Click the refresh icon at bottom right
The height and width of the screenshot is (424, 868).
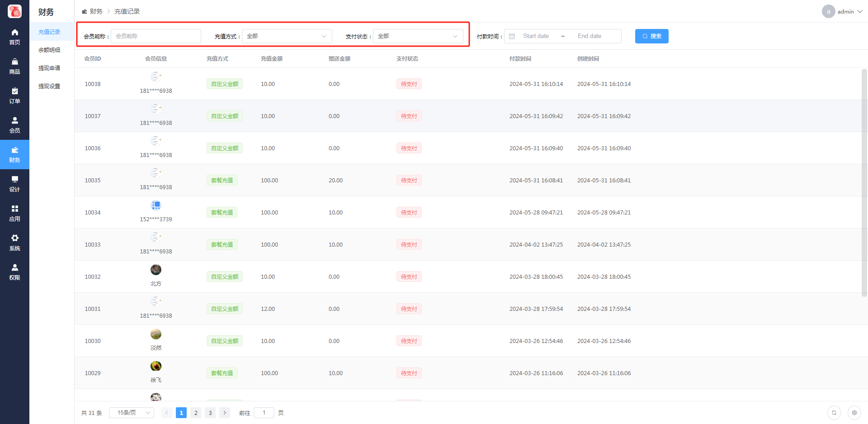pyautogui.click(x=834, y=413)
